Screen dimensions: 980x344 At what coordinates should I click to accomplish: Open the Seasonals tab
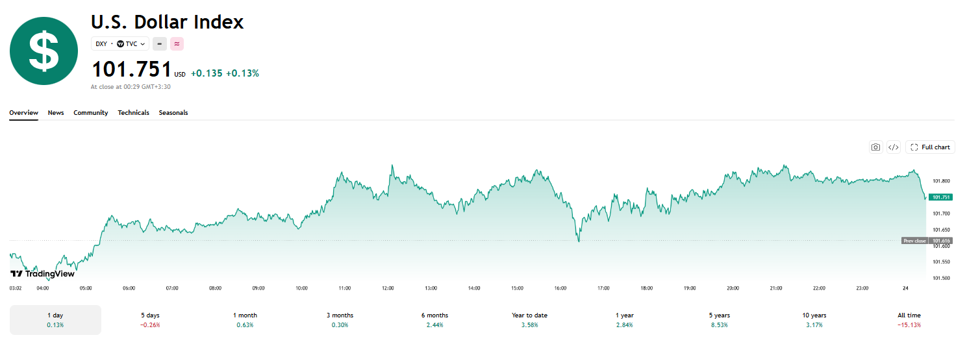(173, 113)
